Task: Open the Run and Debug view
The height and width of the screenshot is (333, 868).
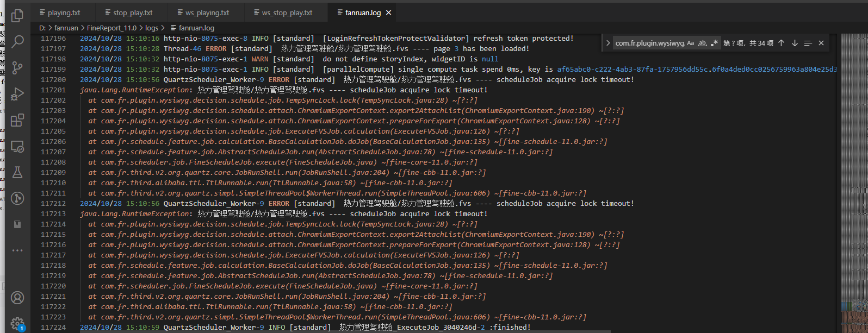Action: (17, 93)
